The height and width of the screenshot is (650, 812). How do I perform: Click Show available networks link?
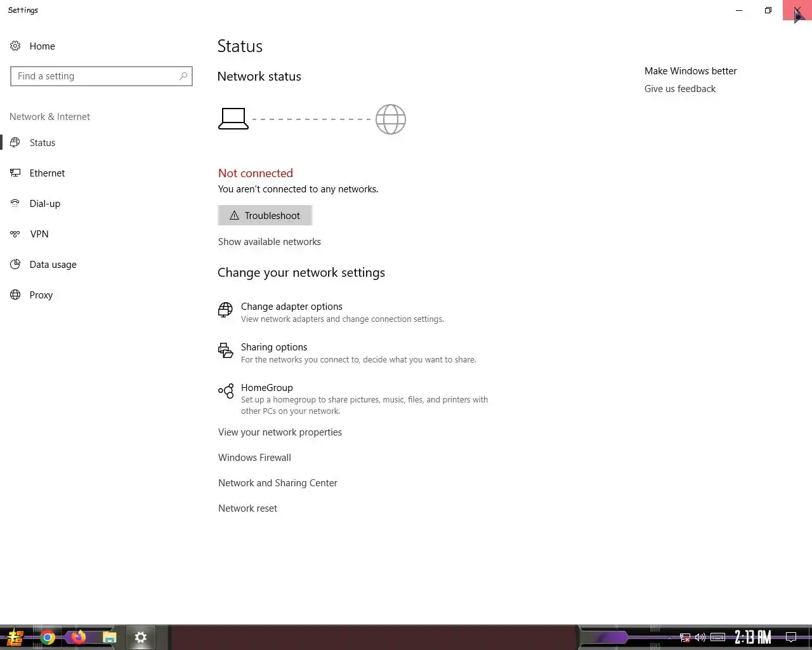(270, 242)
